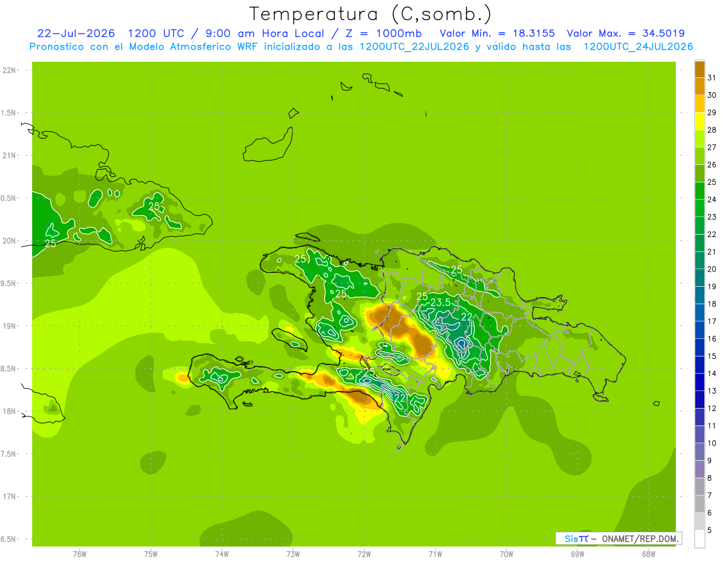728x562 pixels.
Task: Pick purple legend swatch between 9 and 10
Action: click(699, 452)
